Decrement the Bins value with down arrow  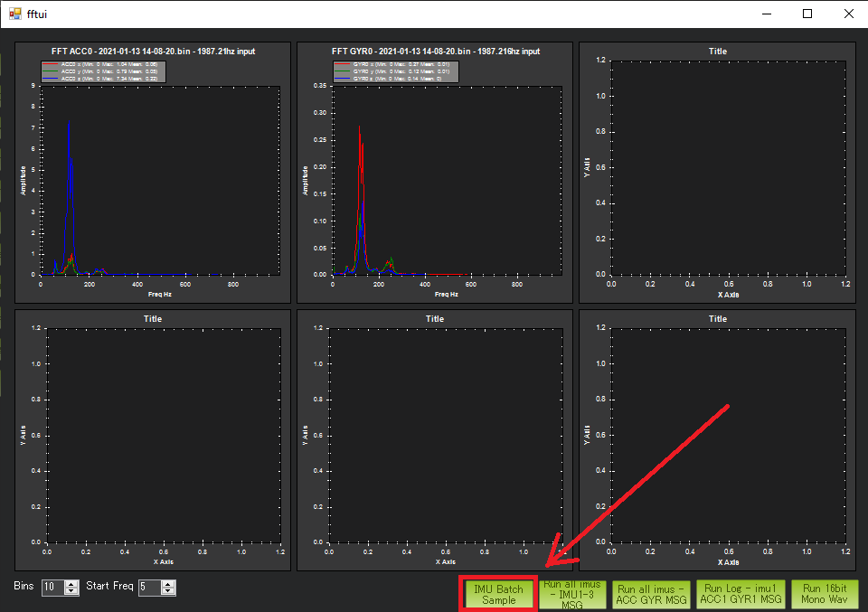(71, 589)
